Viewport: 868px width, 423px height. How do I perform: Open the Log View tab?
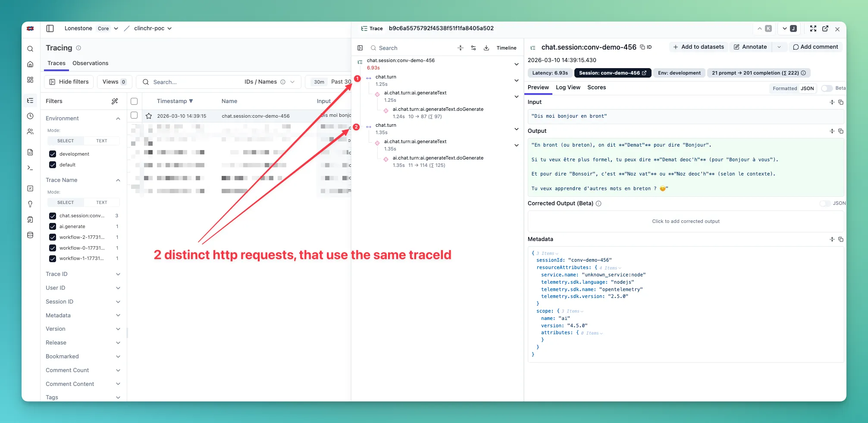pos(568,87)
